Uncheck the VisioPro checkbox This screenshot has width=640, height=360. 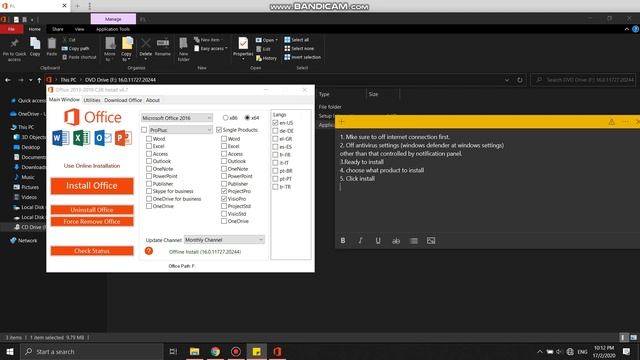point(224,199)
